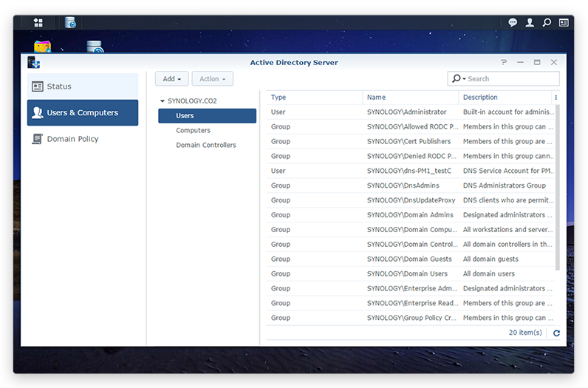The height and width of the screenshot is (388, 588).
Task: Click the 'All domain guests' description
Action: (x=490, y=259)
